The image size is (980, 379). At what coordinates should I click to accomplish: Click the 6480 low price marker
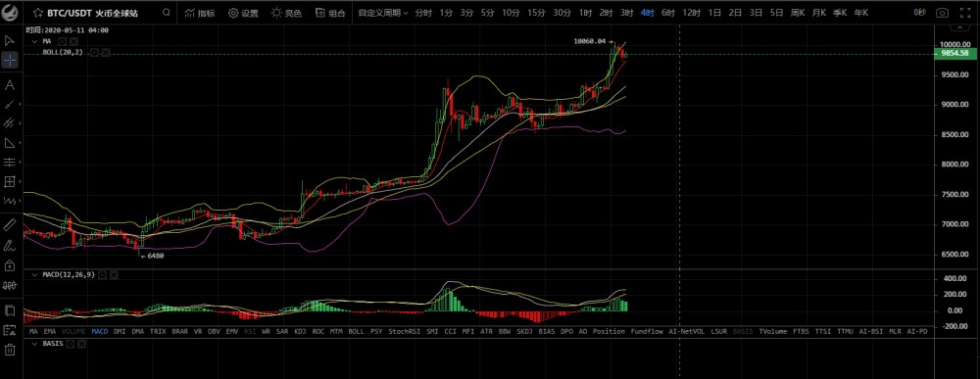tap(155, 256)
